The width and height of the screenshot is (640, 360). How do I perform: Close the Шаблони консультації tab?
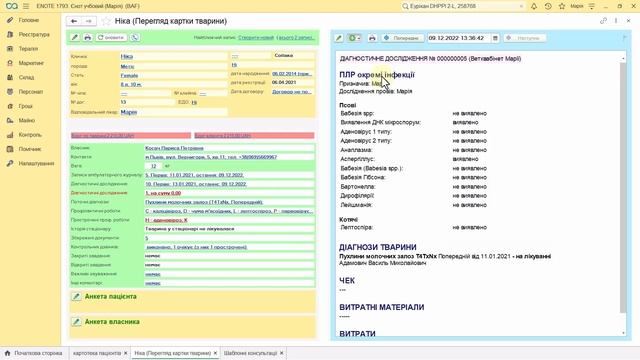pos(282,353)
